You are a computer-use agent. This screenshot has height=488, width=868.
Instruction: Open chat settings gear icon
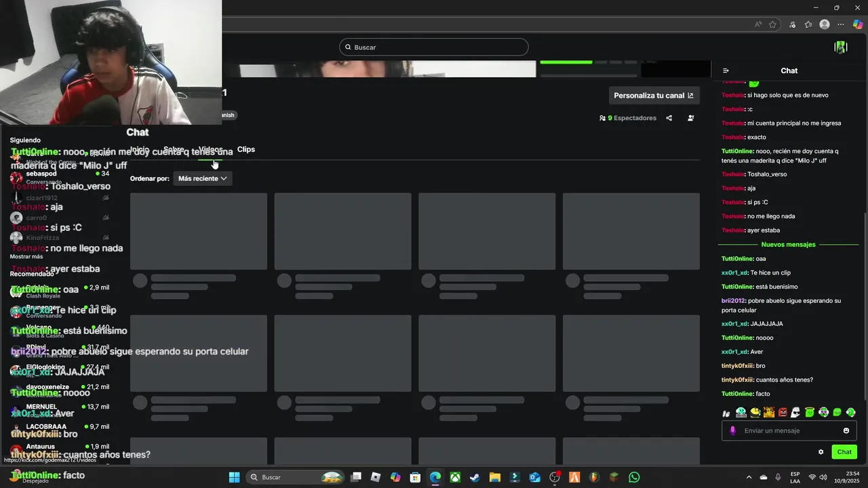821,452
